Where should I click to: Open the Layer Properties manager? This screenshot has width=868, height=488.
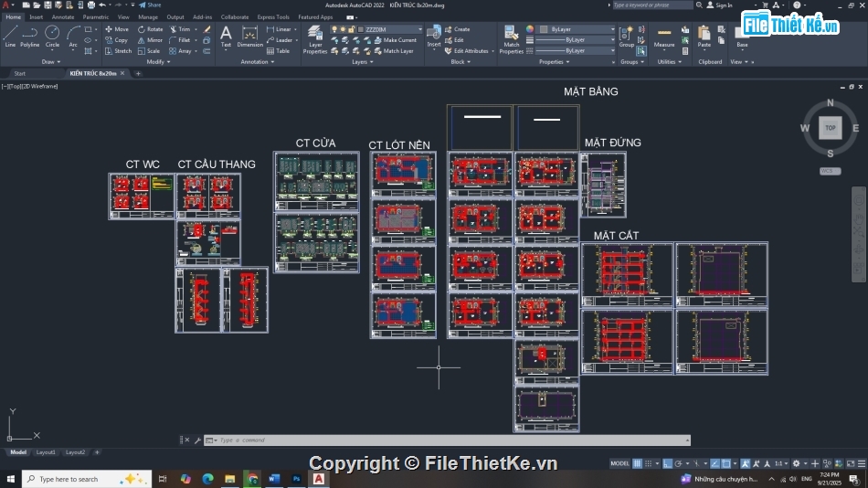[x=315, y=38]
